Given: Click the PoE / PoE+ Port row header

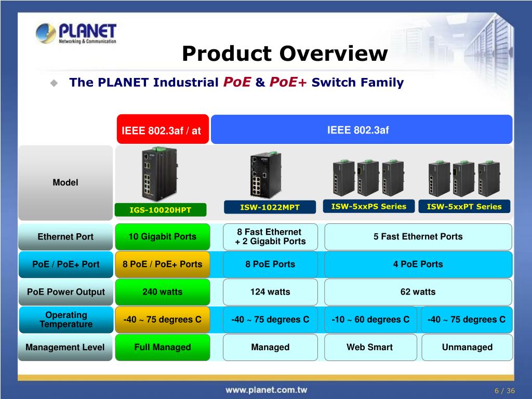Looking at the screenshot, I should coord(65,264).
